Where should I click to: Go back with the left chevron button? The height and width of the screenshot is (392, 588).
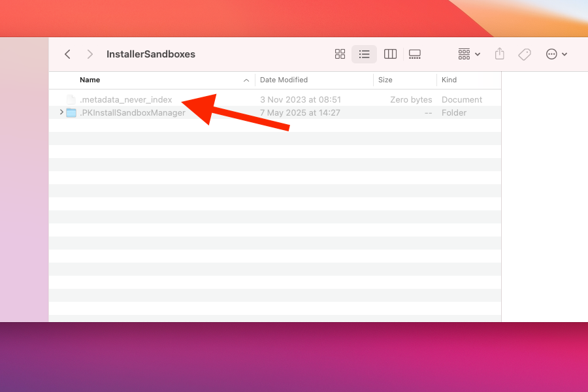[x=67, y=54]
